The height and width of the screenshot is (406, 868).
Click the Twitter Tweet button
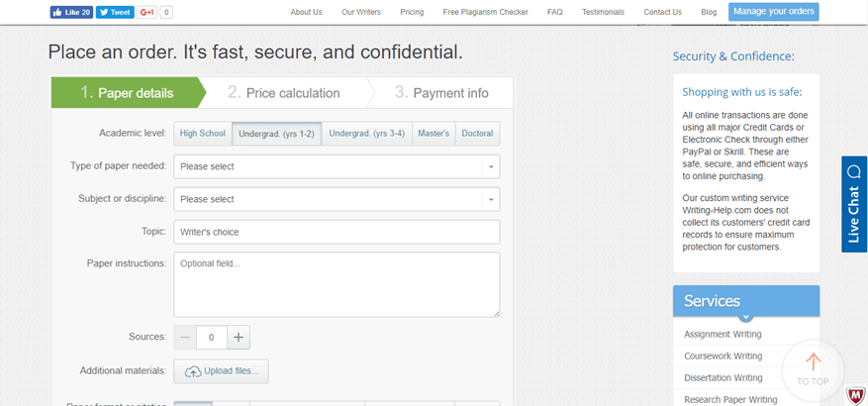(115, 12)
